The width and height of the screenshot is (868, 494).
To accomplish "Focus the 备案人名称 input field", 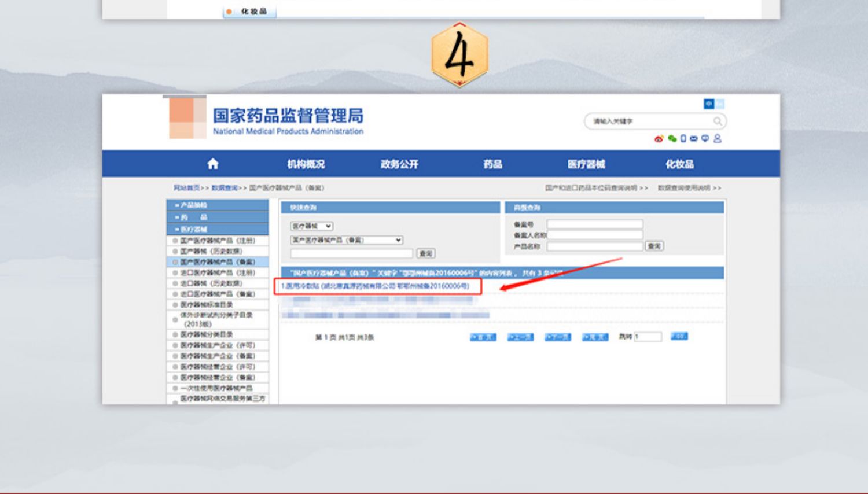I will [595, 235].
